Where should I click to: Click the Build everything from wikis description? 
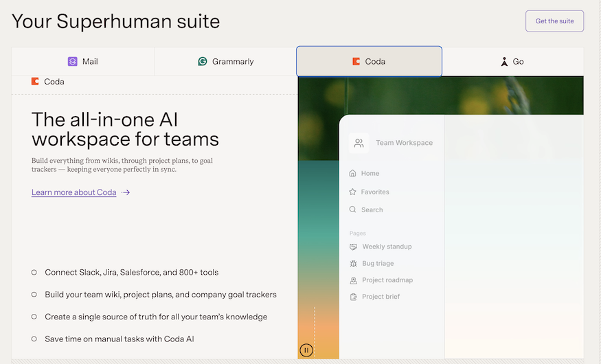point(122,165)
